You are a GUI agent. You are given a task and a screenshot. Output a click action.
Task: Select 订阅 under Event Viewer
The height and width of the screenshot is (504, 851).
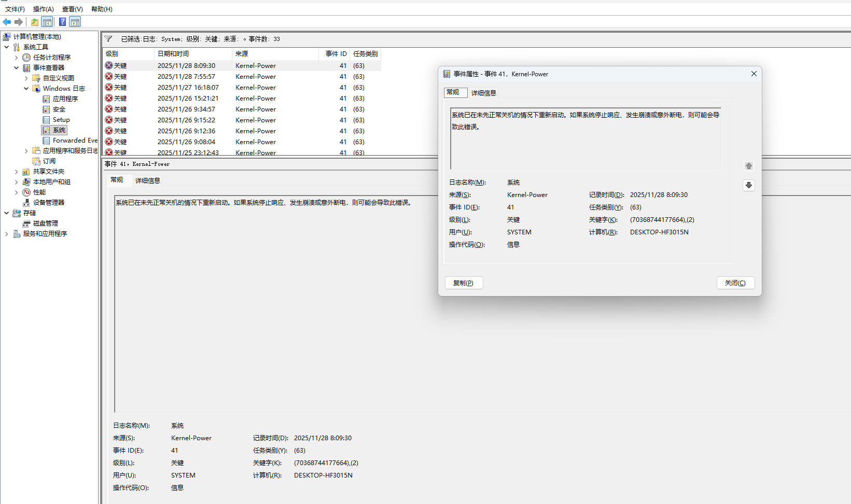[49, 161]
